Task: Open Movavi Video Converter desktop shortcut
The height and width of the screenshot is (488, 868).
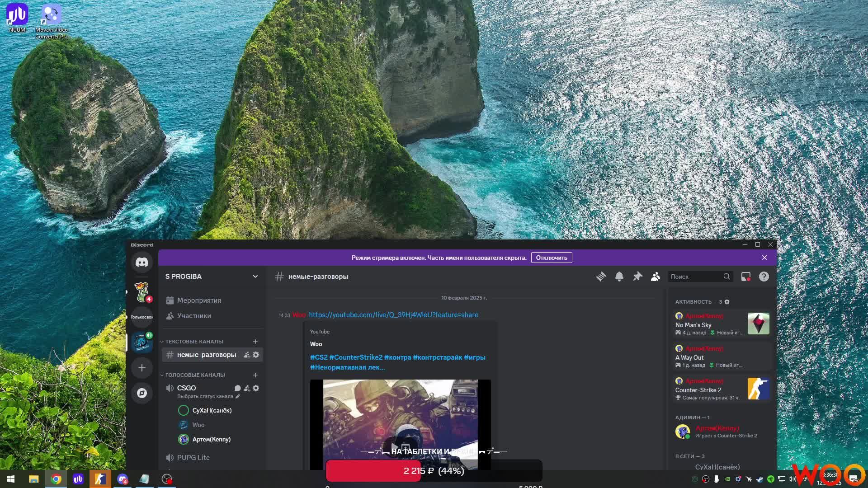Action: (51, 22)
